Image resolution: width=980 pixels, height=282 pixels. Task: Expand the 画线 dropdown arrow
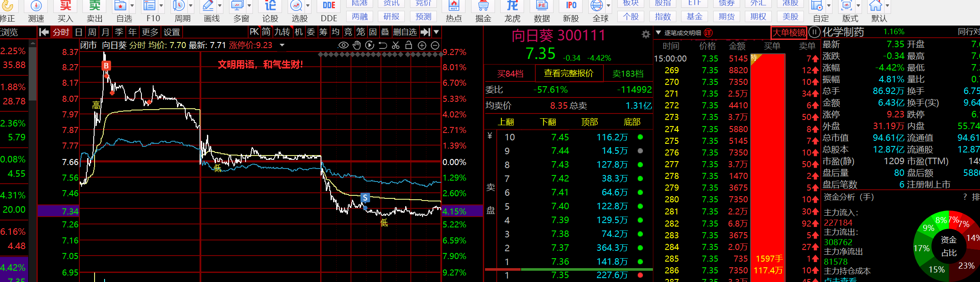(x=220, y=6)
